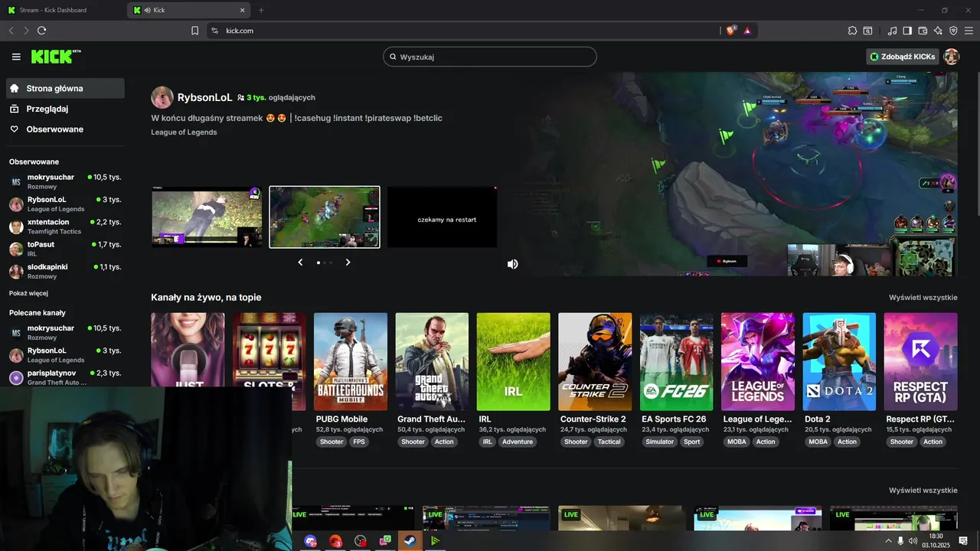Unmute the featured stream with the speaker icon
This screenshot has width=980, height=551.
point(512,264)
